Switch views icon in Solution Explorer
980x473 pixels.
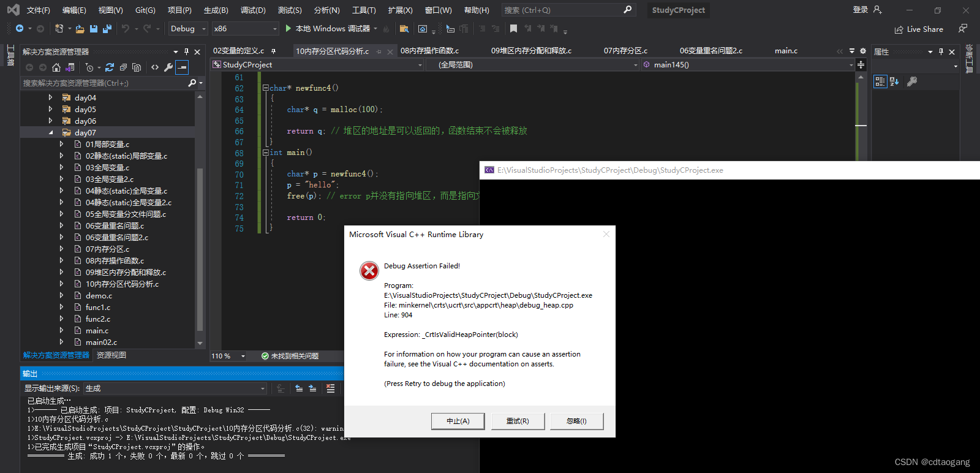point(70,67)
